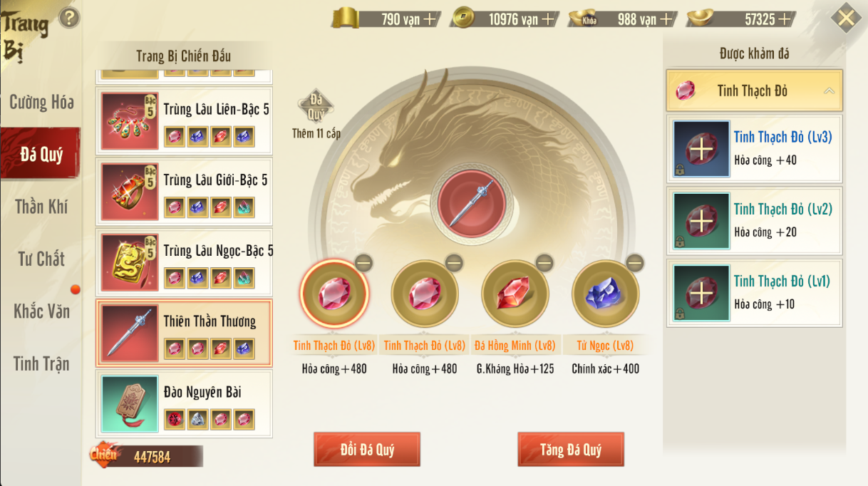Choose Tinh Thạch Đỏ (Lv1) from the list

pyautogui.click(x=754, y=293)
